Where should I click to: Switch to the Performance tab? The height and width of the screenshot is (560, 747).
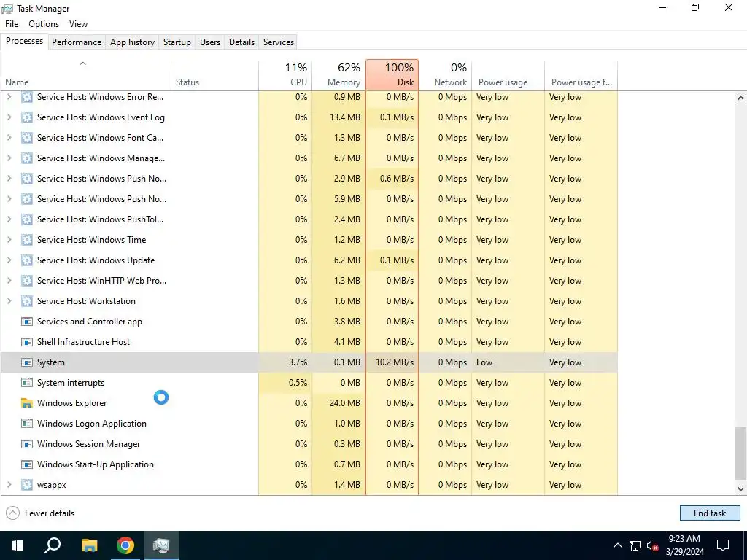[77, 42]
